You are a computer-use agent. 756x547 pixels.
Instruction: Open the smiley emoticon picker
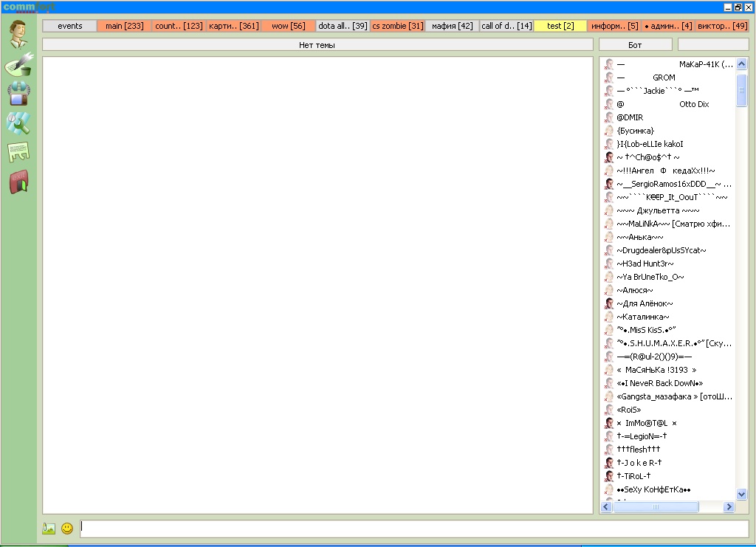[x=67, y=529]
